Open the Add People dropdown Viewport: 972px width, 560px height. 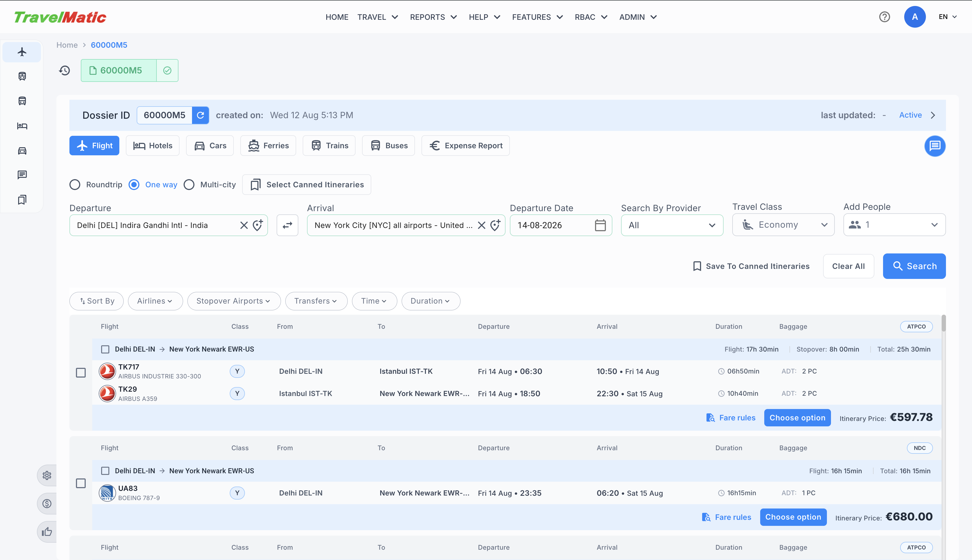[x=894, y=225]
